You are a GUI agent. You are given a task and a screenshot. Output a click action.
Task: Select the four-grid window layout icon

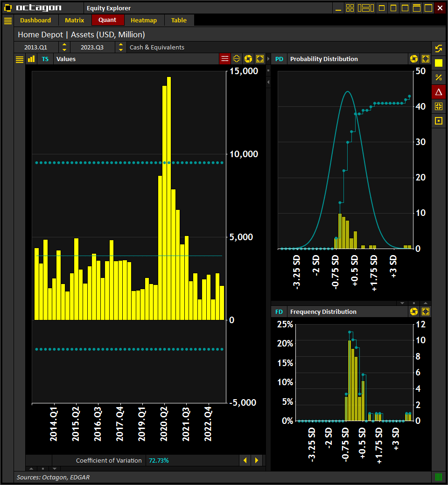(x=350, y=8)
